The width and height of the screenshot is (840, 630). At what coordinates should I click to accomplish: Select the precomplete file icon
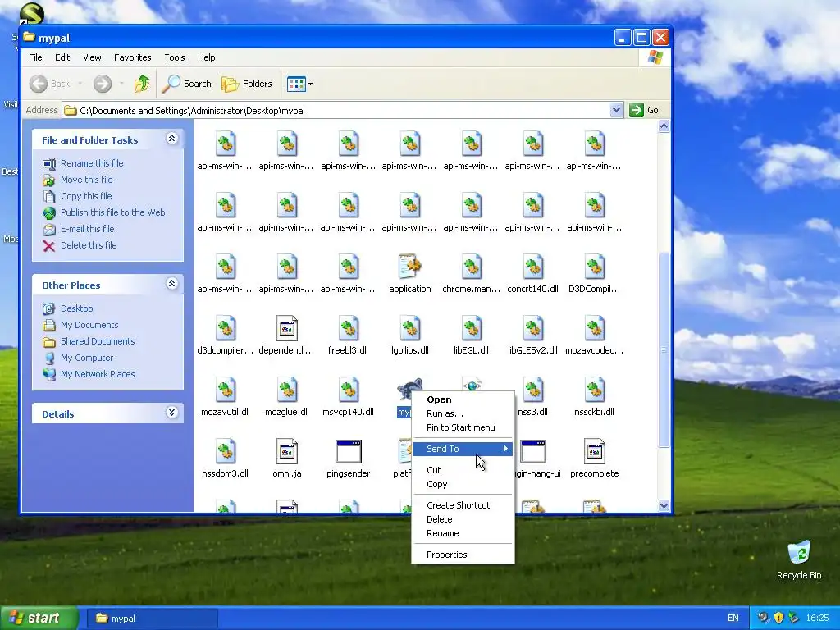(595, 452)
